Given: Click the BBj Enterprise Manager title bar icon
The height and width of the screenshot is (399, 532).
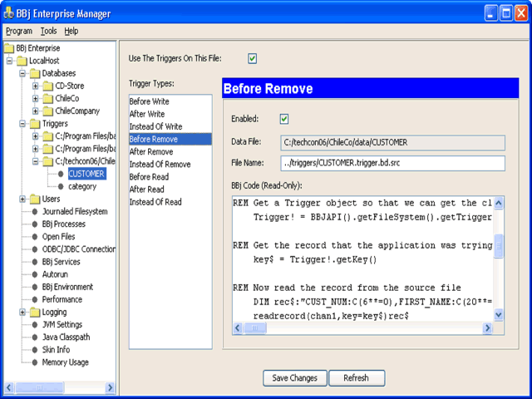Looking at the screenshot, I should click(8, 13).
